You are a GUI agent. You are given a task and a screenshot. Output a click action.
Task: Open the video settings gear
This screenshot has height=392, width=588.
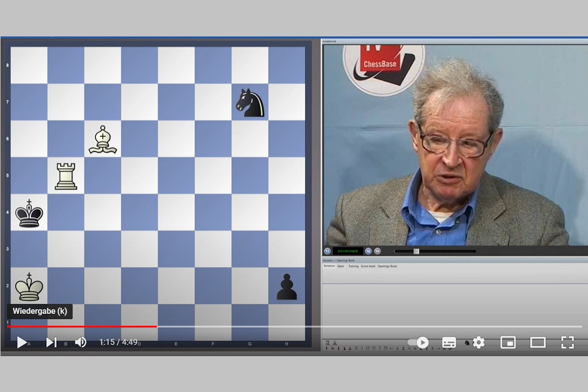[x=479, y=342]
